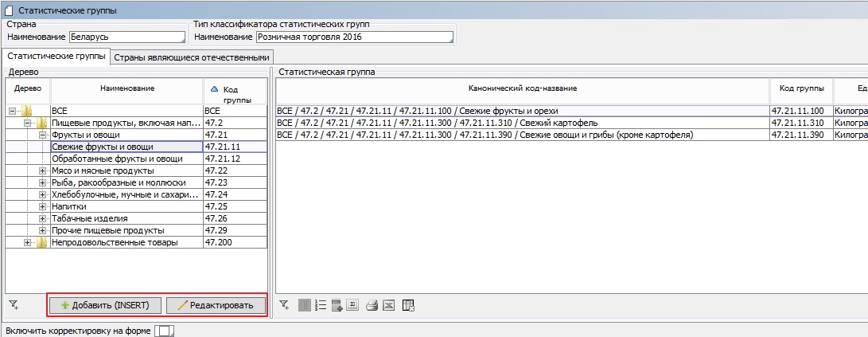Click the table settings icon at toolbar end
Viewport: 868px width, 337px height.
tap(409, 305)
